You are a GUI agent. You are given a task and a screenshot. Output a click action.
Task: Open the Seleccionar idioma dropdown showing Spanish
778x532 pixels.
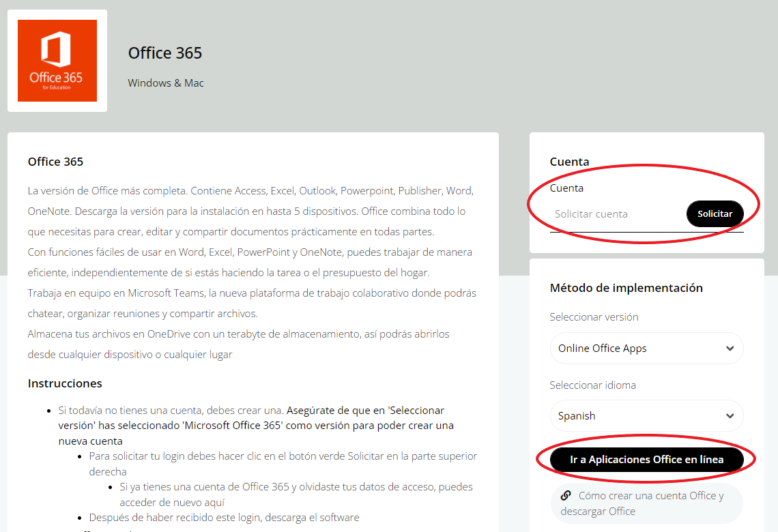pos(646,415)
